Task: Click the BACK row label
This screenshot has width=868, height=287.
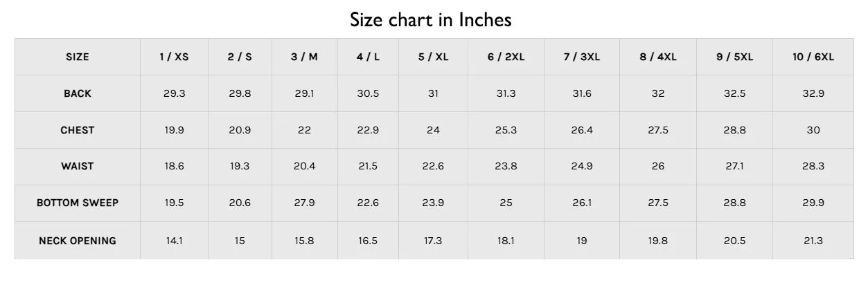Action: coord(78,93)
